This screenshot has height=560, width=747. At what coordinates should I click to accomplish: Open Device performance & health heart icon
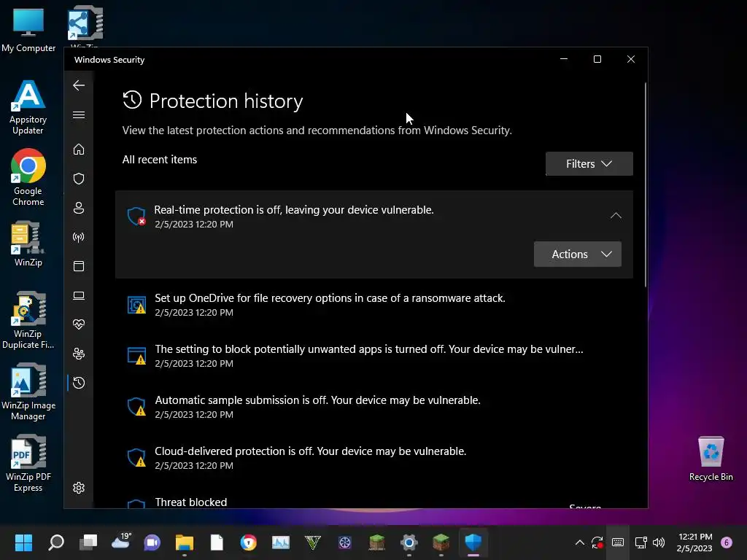click(79, 324)
